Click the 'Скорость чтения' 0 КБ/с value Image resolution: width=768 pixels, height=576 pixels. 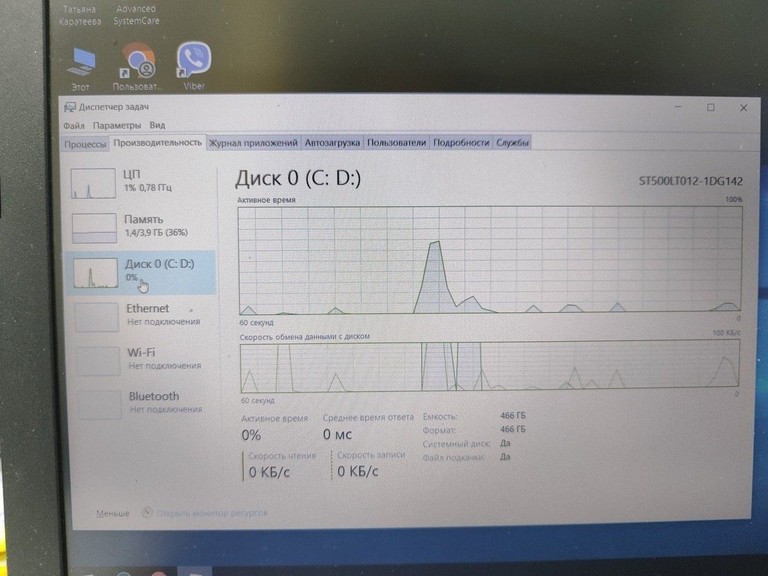coord(269,472)
